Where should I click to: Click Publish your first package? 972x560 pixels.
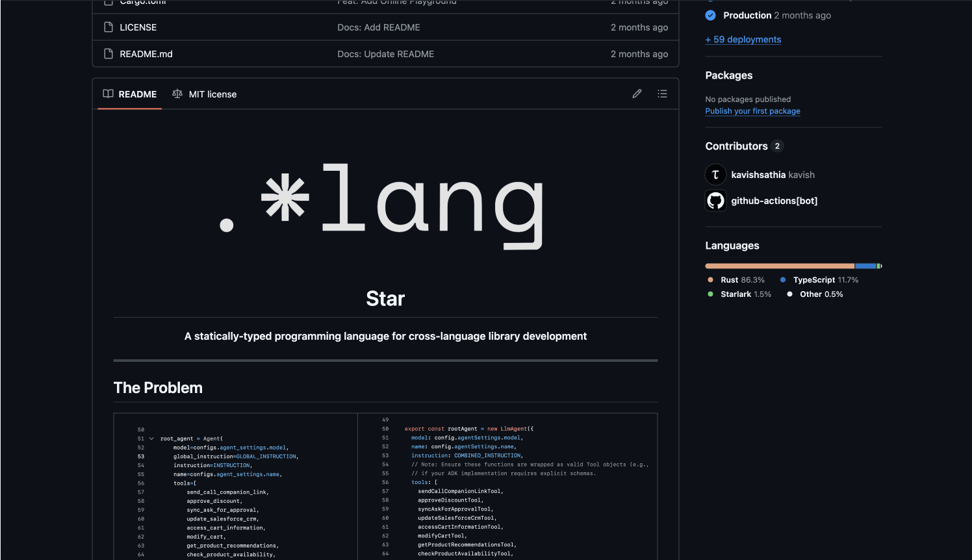(x=752, y=110)
